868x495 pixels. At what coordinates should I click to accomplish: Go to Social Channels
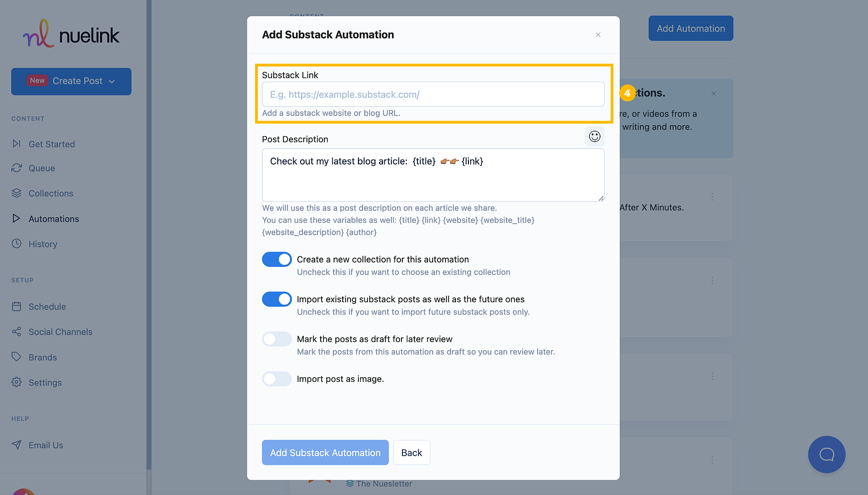61,332
